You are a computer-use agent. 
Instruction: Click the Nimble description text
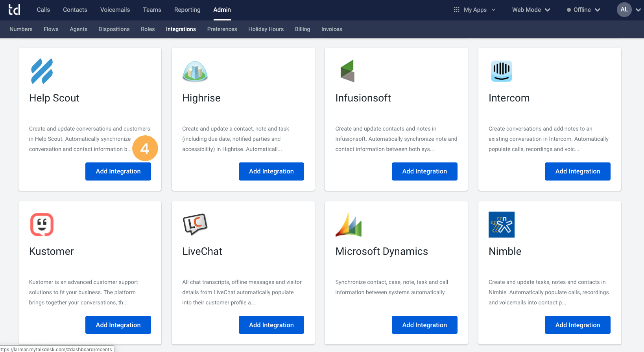click(x=548, y=292)
